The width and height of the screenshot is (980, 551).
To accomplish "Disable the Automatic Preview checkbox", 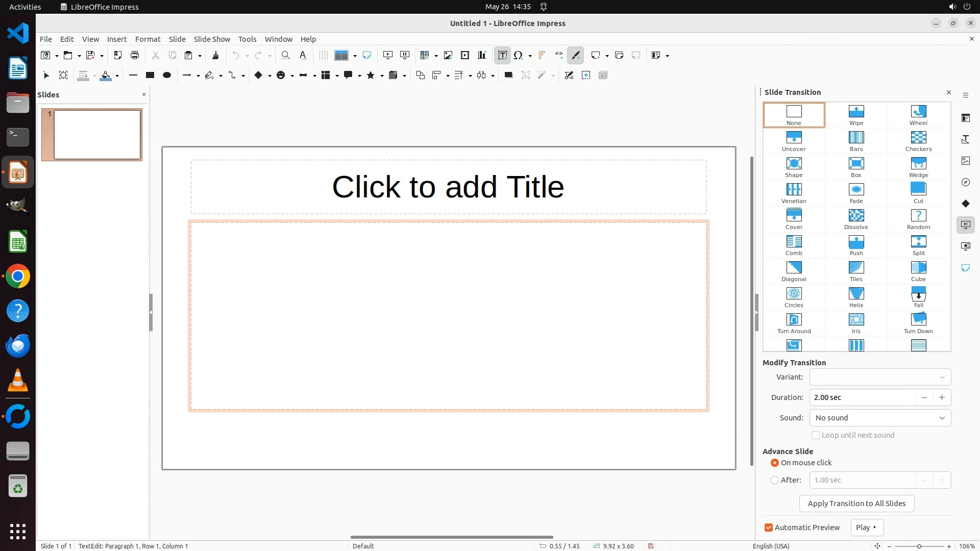I will pos(768,528).
